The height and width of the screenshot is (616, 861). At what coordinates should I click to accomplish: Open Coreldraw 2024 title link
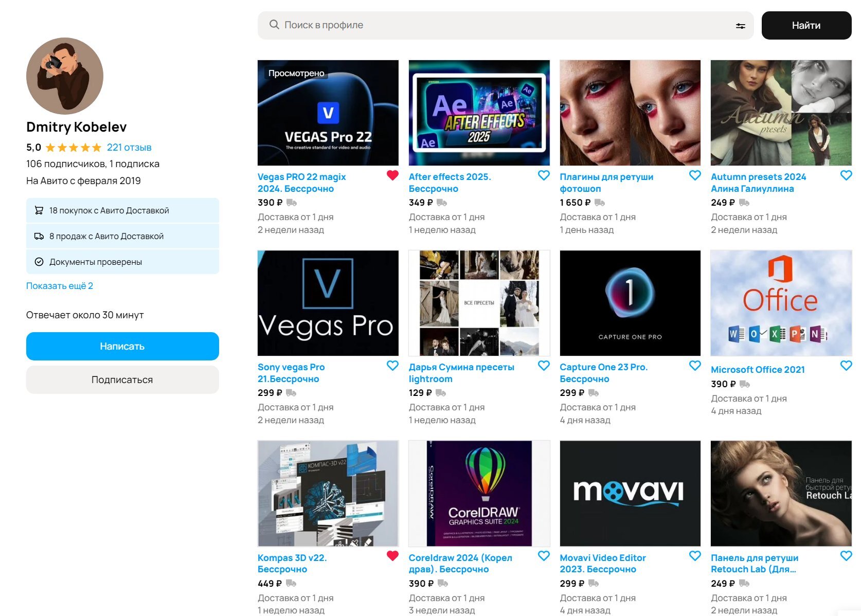[x=460, y=564]
